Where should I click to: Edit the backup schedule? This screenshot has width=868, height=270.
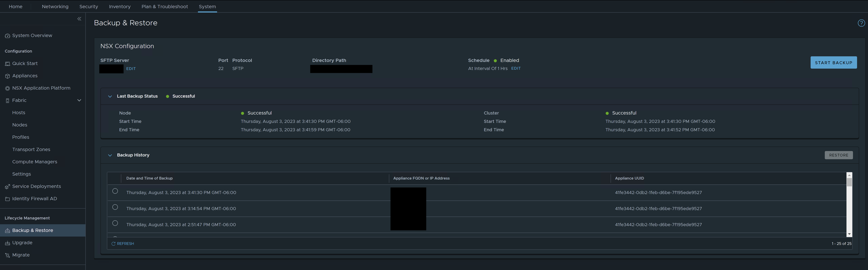tap(515, 68)
